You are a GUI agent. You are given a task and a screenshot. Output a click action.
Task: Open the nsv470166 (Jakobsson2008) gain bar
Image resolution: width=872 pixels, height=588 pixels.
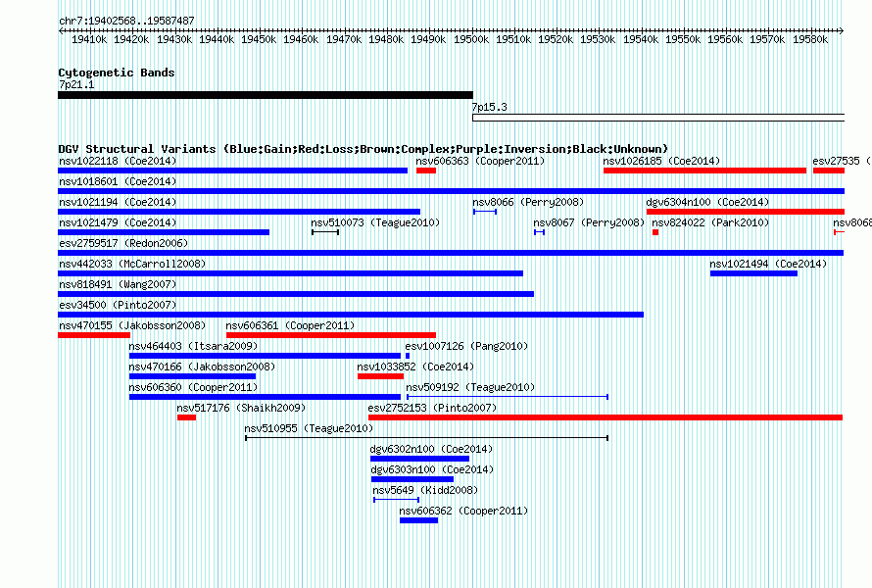(x=192, y=376)
